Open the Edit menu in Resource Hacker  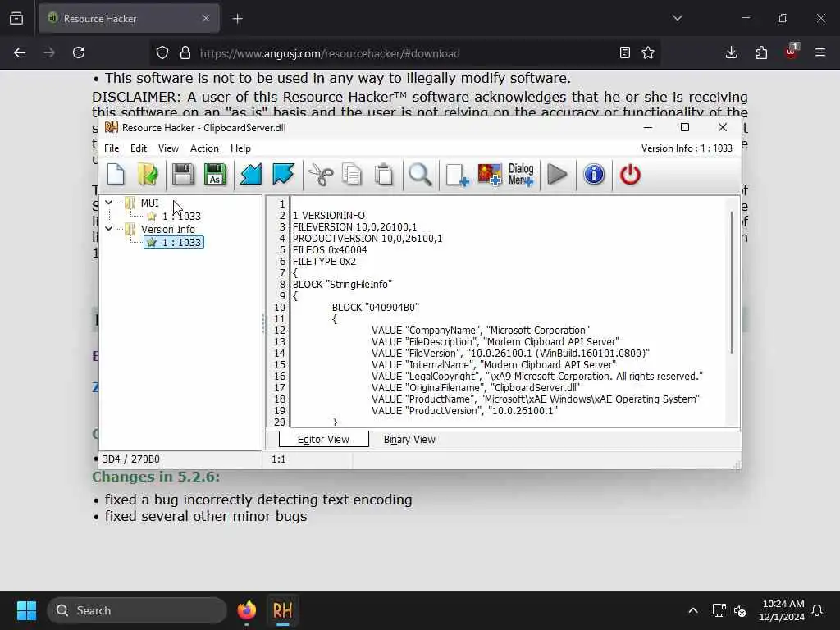point(138,148)
